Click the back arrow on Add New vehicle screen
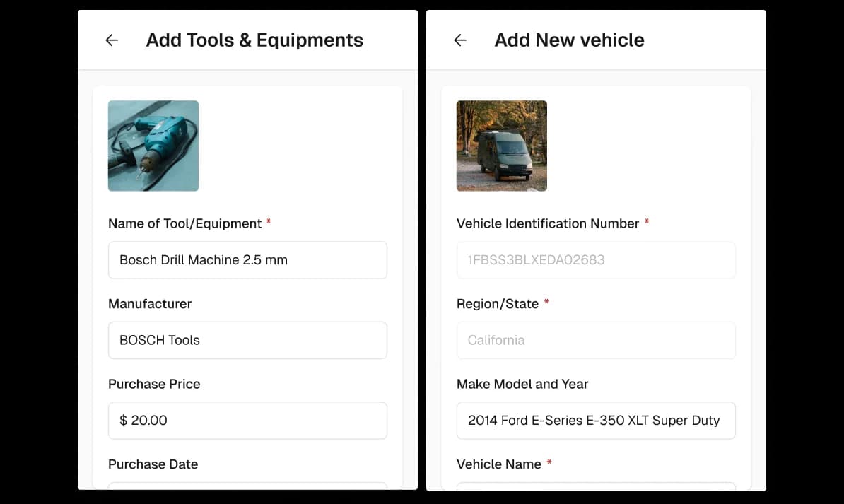Screen dimensions: 844x504 pyautogui.click(x=459, y=40)
